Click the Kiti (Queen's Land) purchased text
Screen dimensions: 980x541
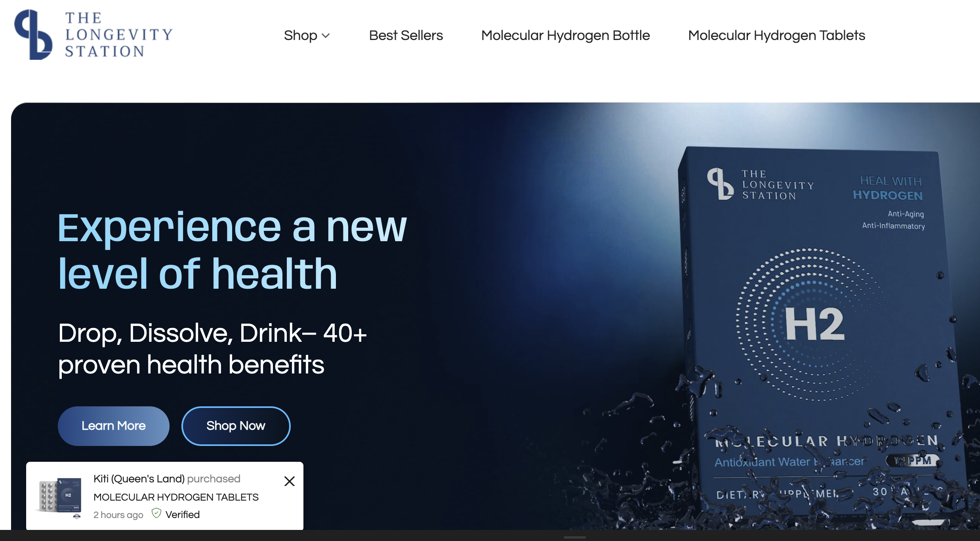pyautogui.click(x=167, y=479)
